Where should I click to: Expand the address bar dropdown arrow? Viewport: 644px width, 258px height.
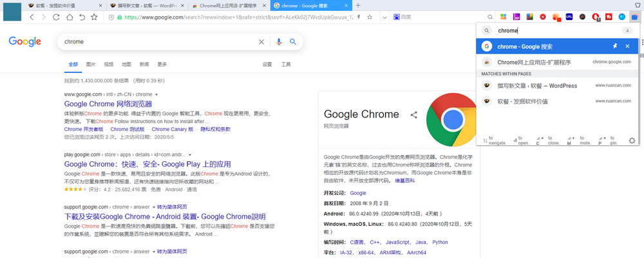pos(384,17)
